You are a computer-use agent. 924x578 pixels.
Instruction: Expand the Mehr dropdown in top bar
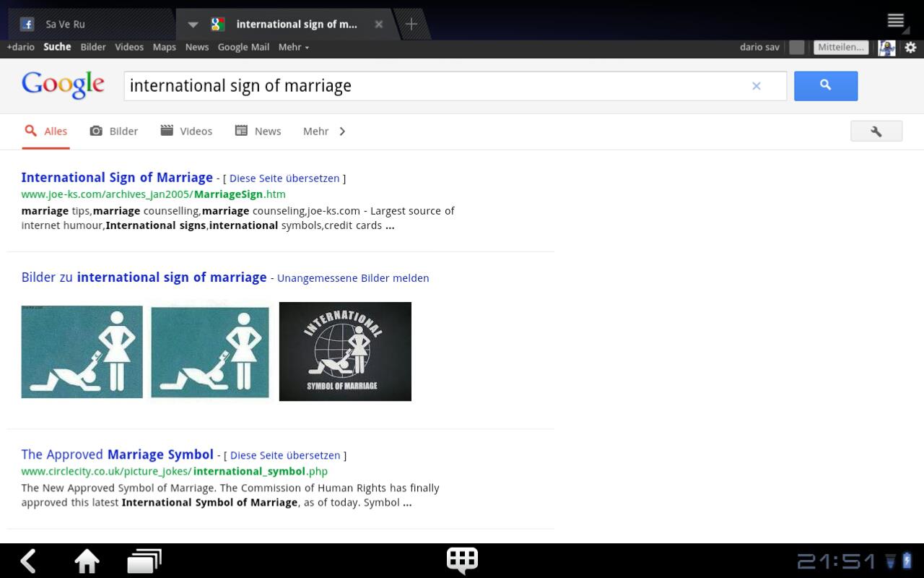[x=293, y=47]
